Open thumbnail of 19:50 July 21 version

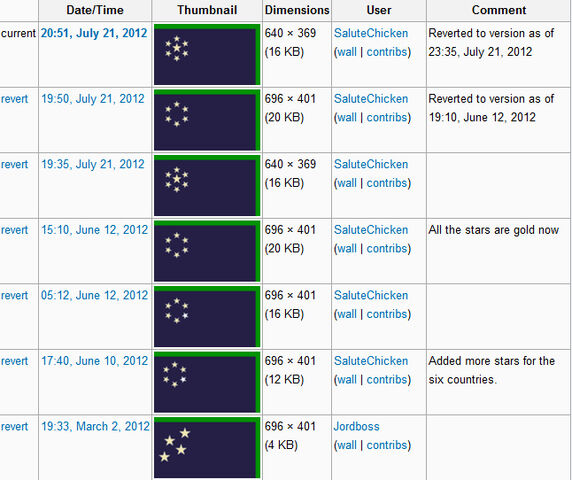pos(207,120)
